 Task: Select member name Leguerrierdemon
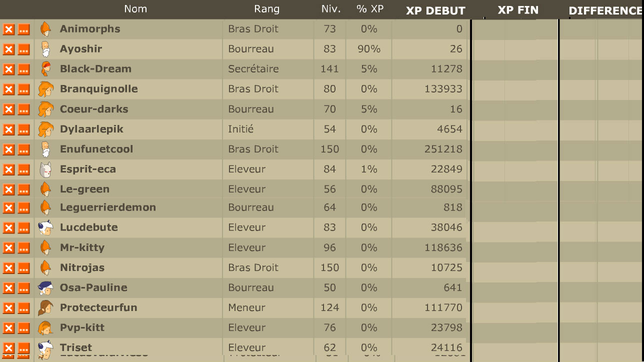108,207
